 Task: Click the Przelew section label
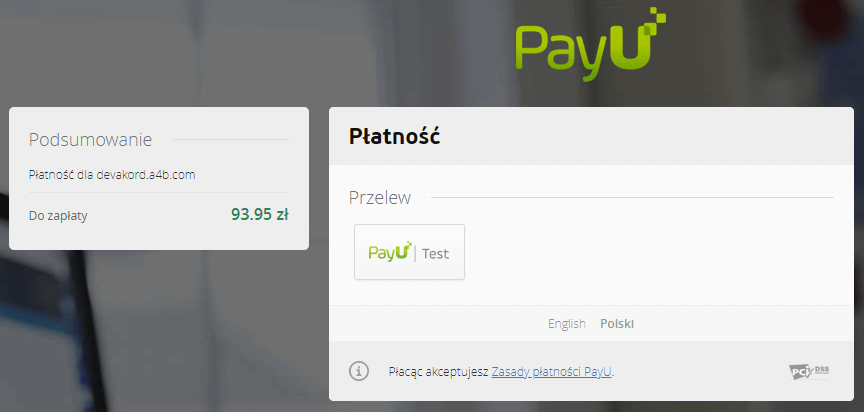point(380,198)
